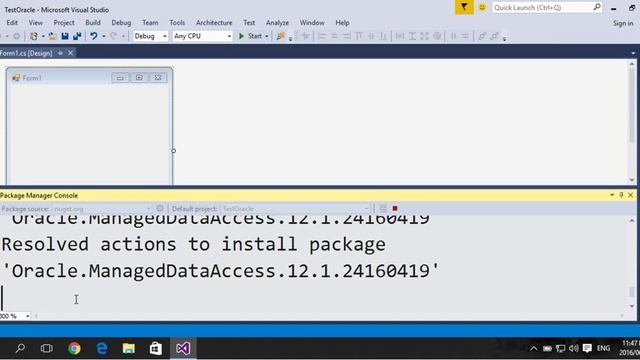Click the Redo toolbar icon
This screenshot has height=360, width=640.
point(113,36)
